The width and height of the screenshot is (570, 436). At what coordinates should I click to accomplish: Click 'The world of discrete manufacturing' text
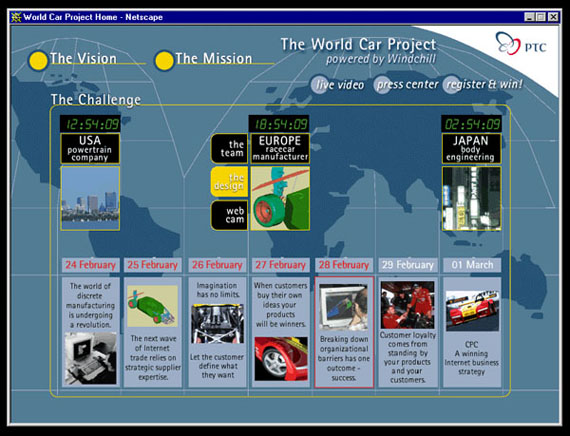(x=91, y=305)
